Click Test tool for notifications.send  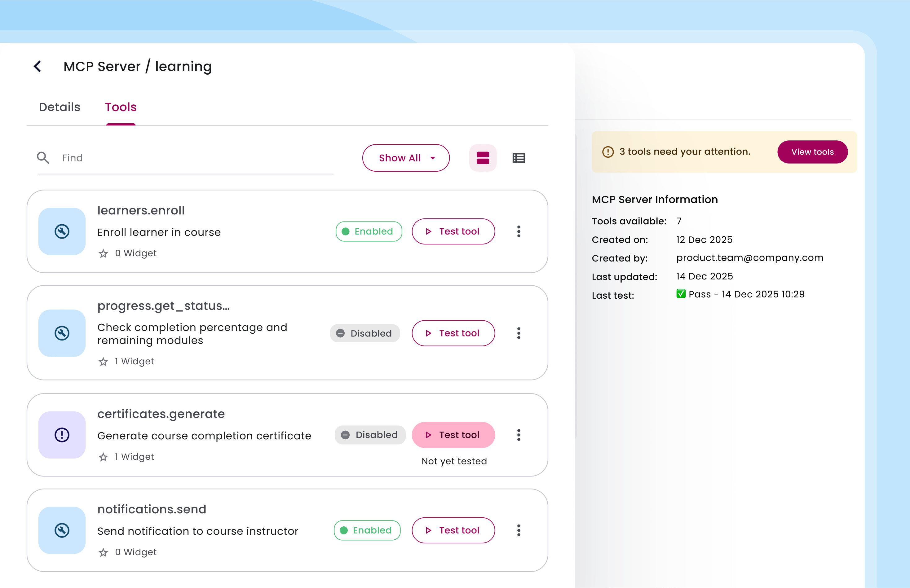453,530
